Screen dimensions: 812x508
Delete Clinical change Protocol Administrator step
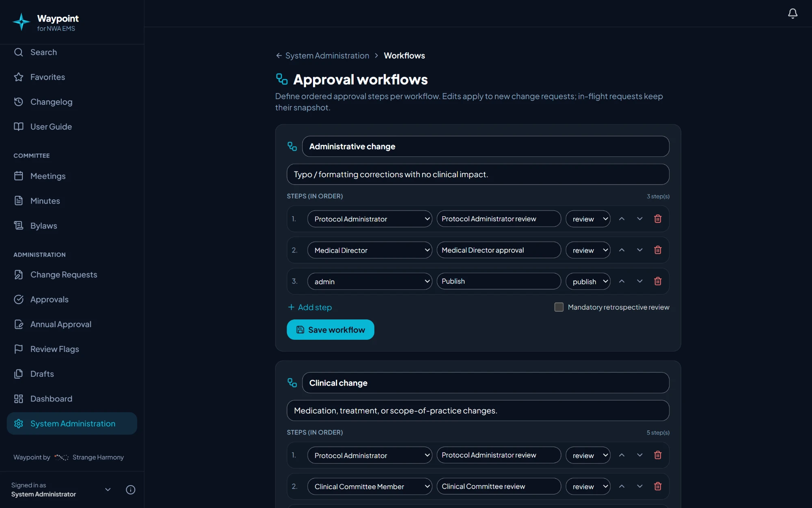pos(658,455)
